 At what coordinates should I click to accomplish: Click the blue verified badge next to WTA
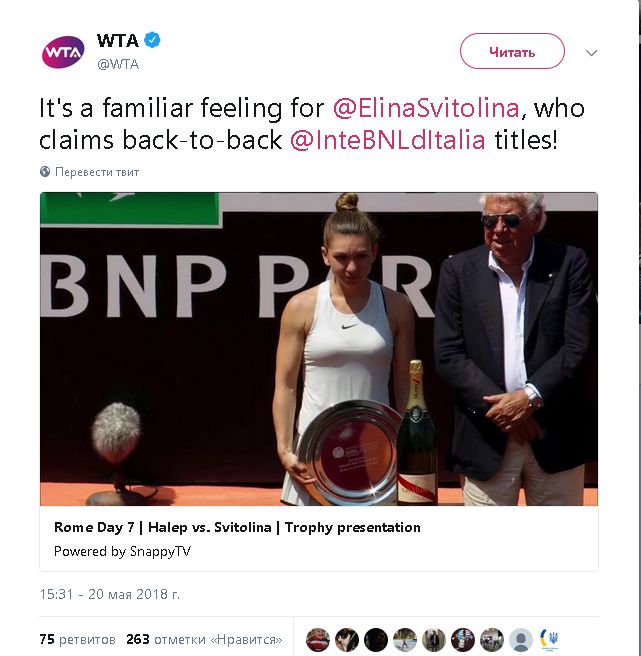tap(152, 40)
